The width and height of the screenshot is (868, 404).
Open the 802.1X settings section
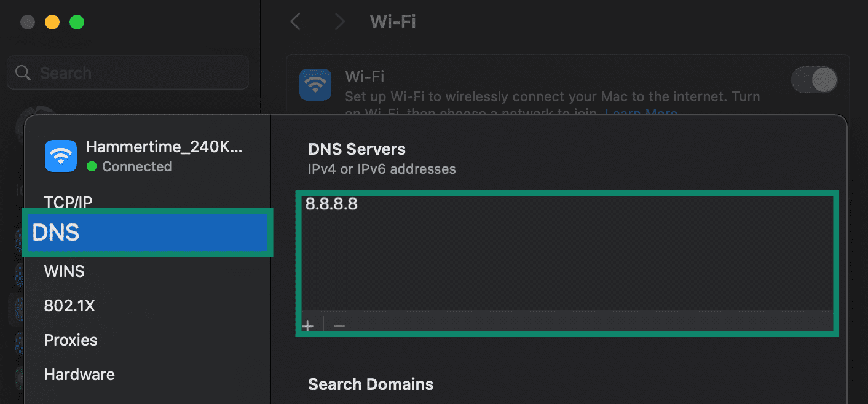(x=69, y=305)
